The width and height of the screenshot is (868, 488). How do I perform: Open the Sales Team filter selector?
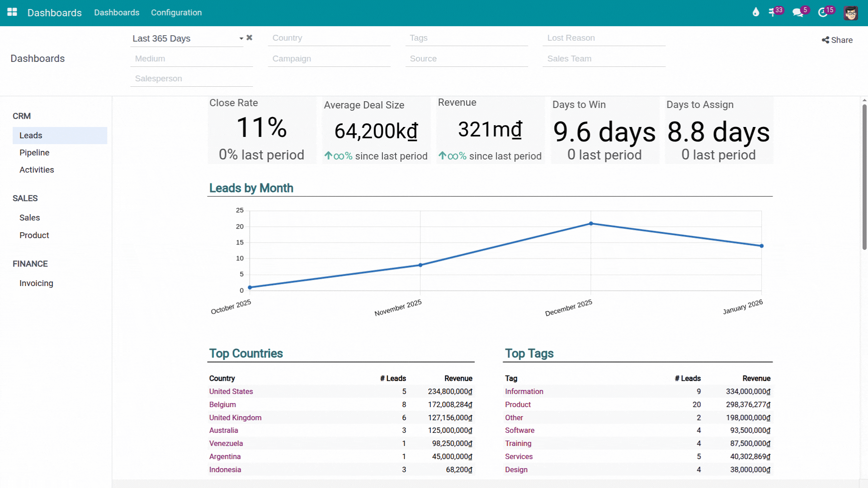[x=604, y=59]
